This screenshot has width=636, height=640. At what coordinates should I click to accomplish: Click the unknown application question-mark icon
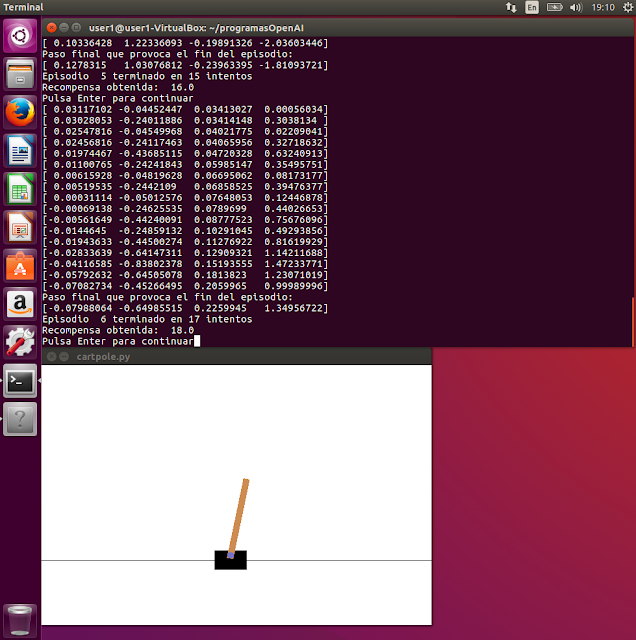[x=20, y=419]
